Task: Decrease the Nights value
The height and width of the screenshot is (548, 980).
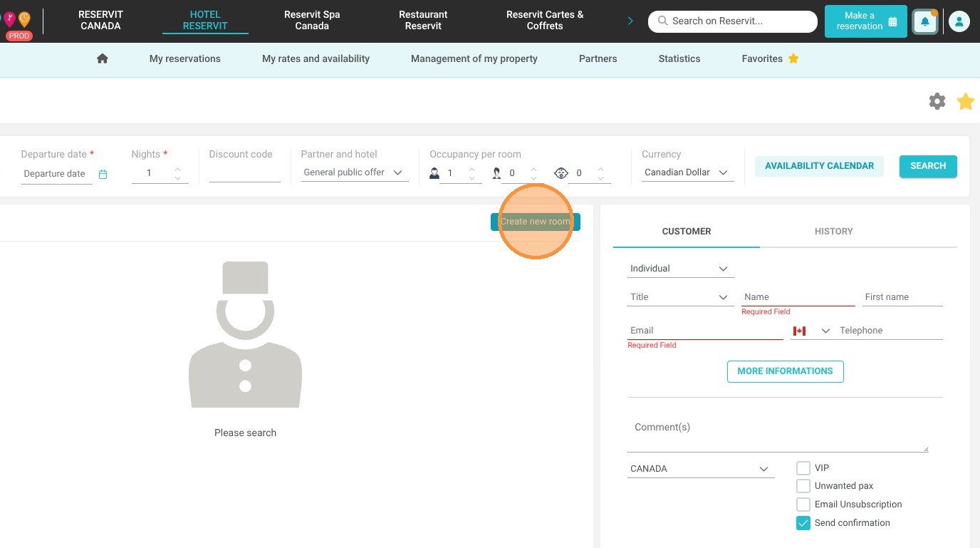Action: 177,177
